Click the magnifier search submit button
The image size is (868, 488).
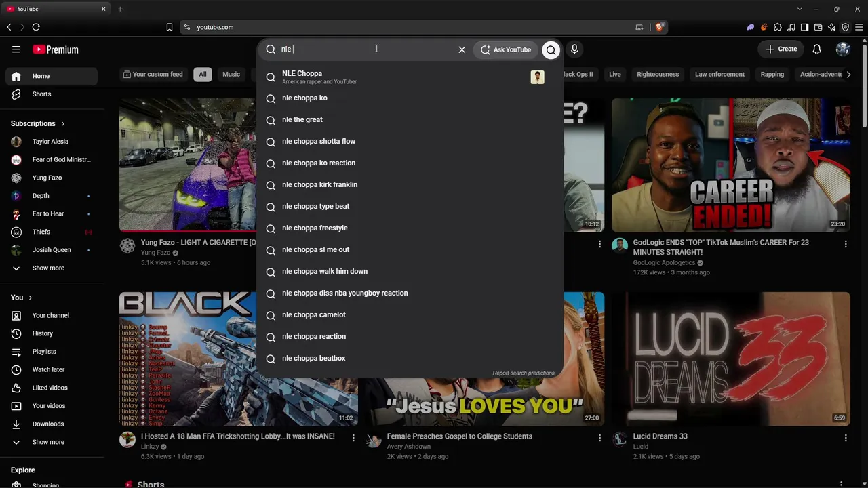pos(551,49)
